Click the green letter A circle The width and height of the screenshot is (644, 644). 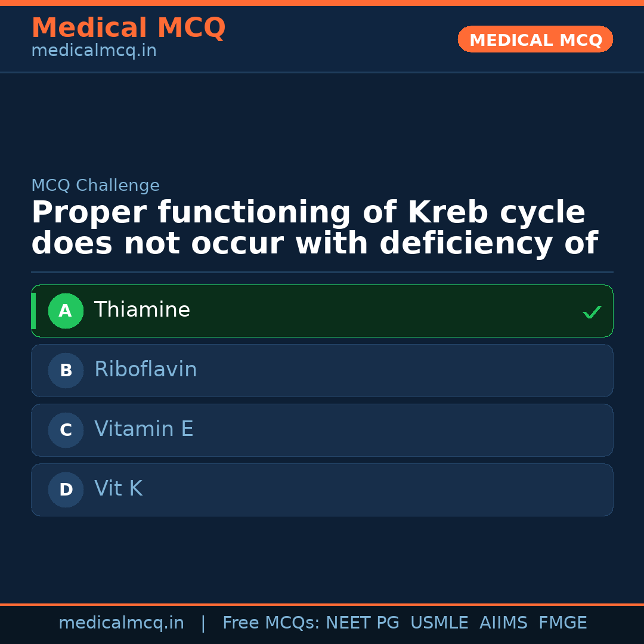tap(66, 311)
